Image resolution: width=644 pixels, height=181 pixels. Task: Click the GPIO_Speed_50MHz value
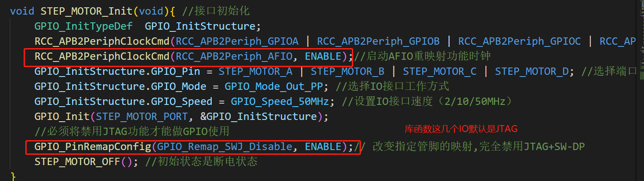(x=280, y=101)
